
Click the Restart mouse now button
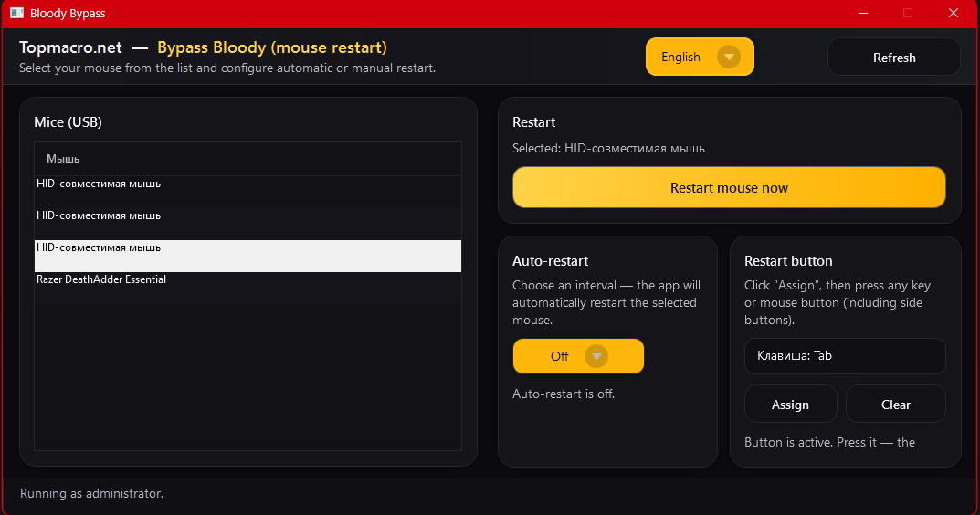tap(729, 188)
